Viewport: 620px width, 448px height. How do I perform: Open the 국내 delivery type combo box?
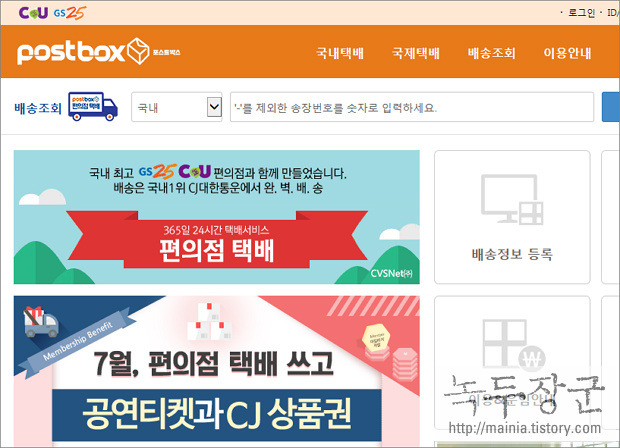pos(177,107)
